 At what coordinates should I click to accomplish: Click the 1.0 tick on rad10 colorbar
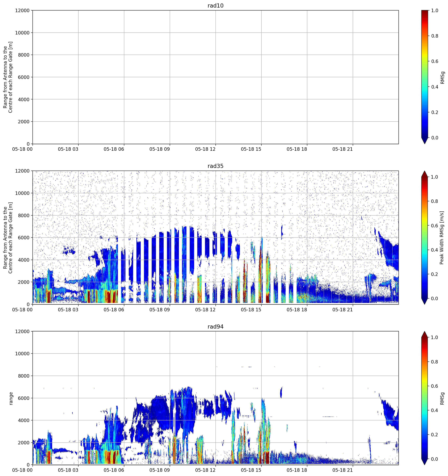point(435,10)
